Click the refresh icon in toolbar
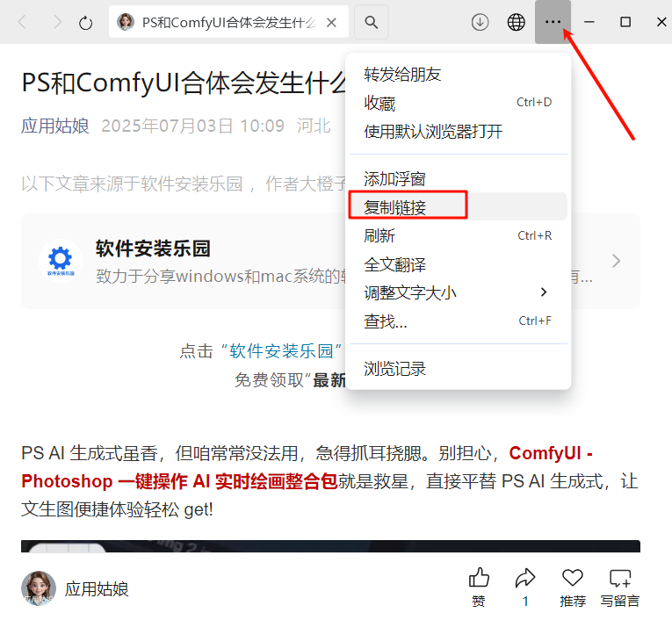672x620 pixels. point(85,23)
